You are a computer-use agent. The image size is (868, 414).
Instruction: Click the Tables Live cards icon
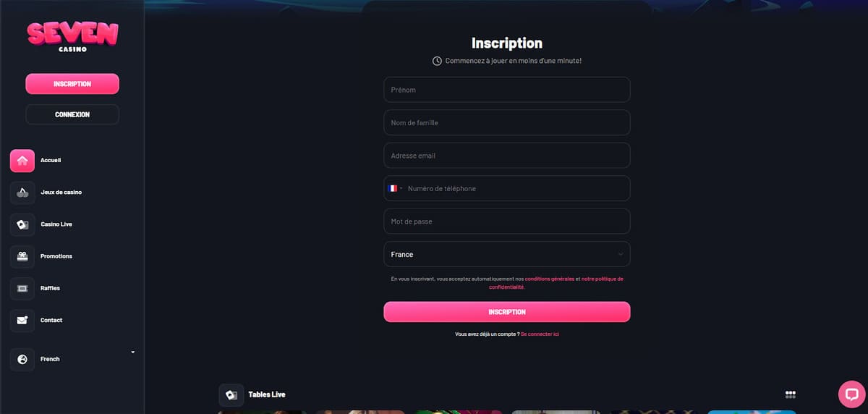[x=231, y=394]
